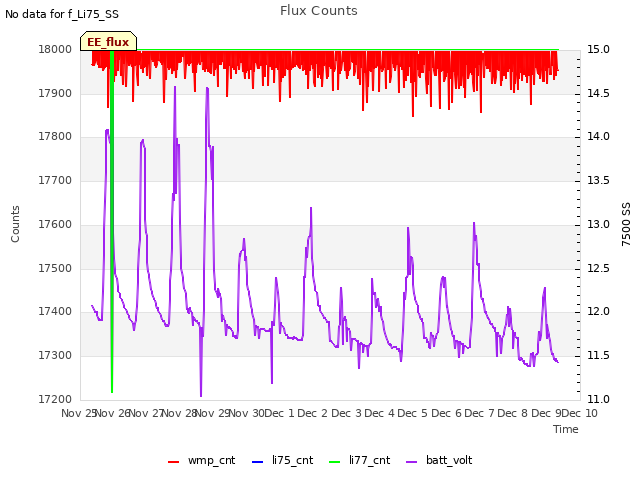
Task: Click the Flux Counts chart title
Action: [319, 11]
